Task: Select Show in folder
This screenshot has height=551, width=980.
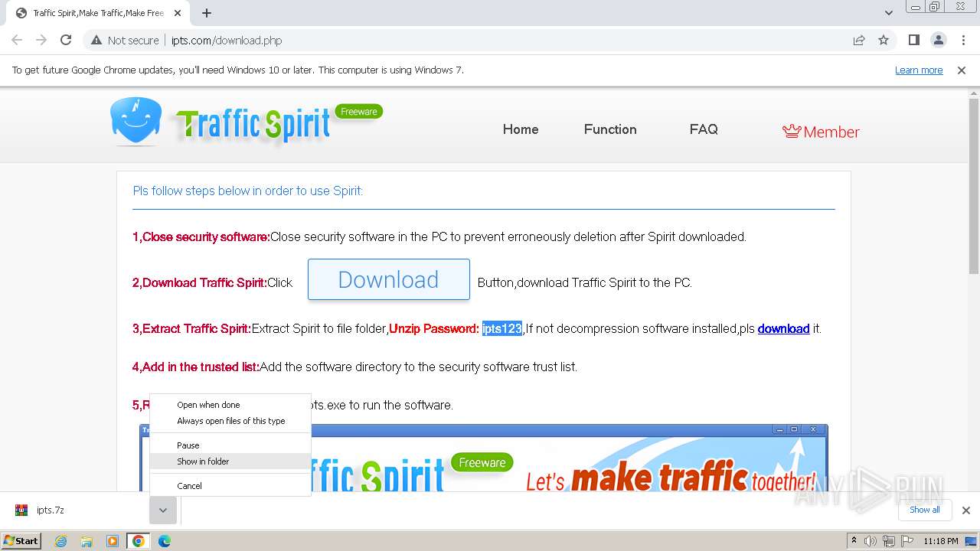Action: pos(230,461)
